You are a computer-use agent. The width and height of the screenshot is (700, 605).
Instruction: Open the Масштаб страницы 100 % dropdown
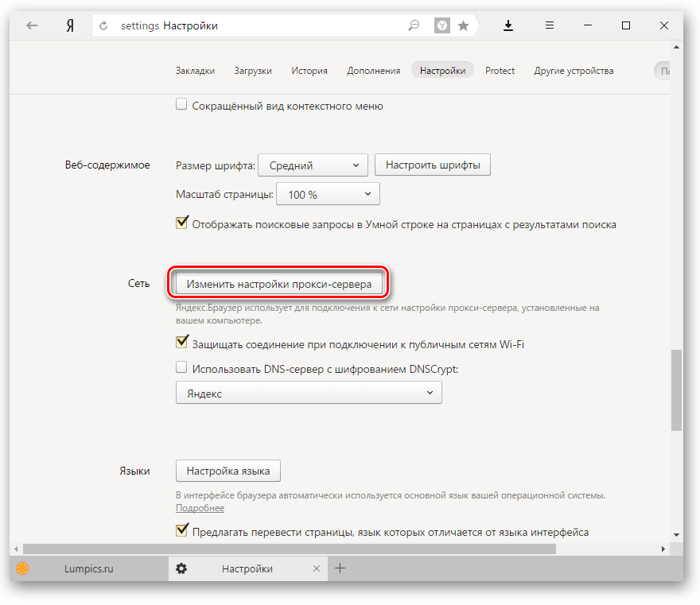(327, 194)
